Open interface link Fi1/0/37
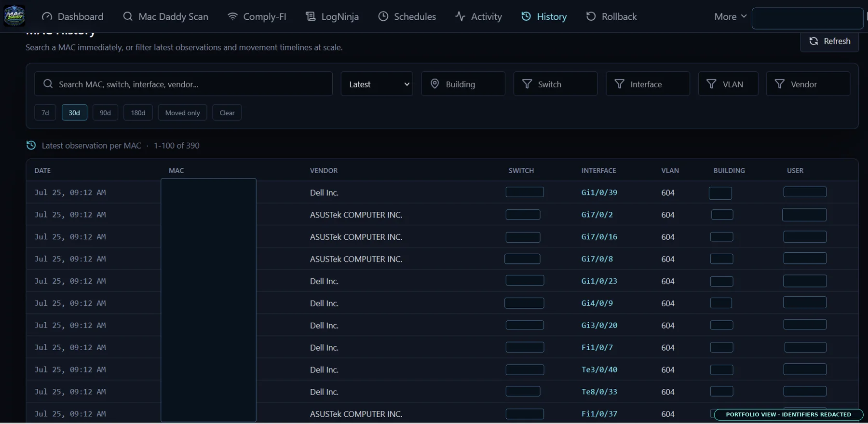This screenshot has height=424, width=868. point(599,414)
